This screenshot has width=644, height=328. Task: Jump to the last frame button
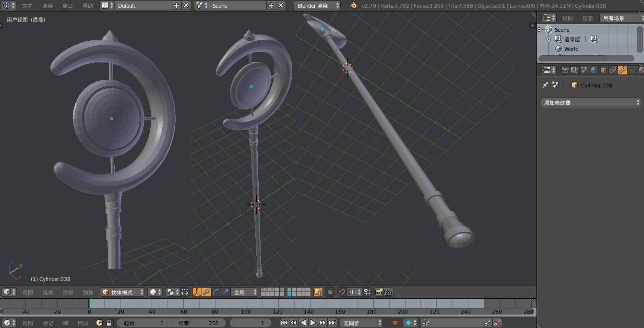[332, 323]
